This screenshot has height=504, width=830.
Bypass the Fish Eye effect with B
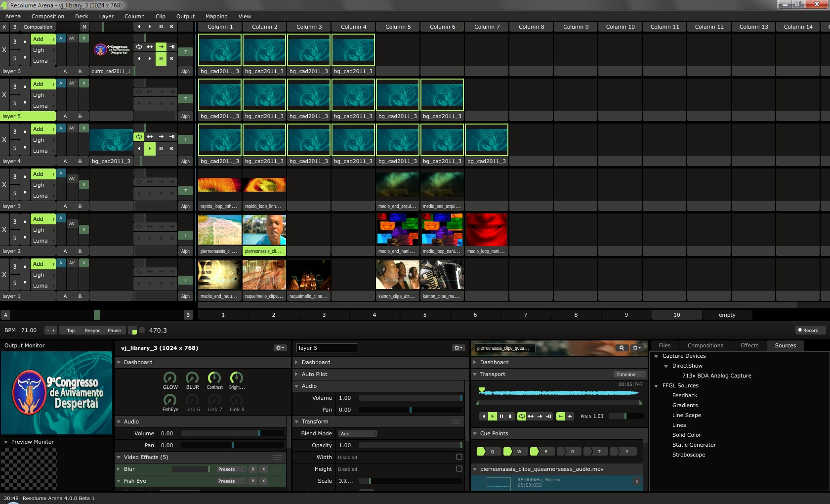pyautogui.click(x=252, y=481)
